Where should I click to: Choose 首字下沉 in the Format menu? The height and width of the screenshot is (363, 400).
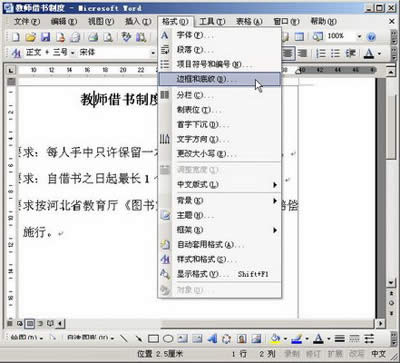[220, 125]
